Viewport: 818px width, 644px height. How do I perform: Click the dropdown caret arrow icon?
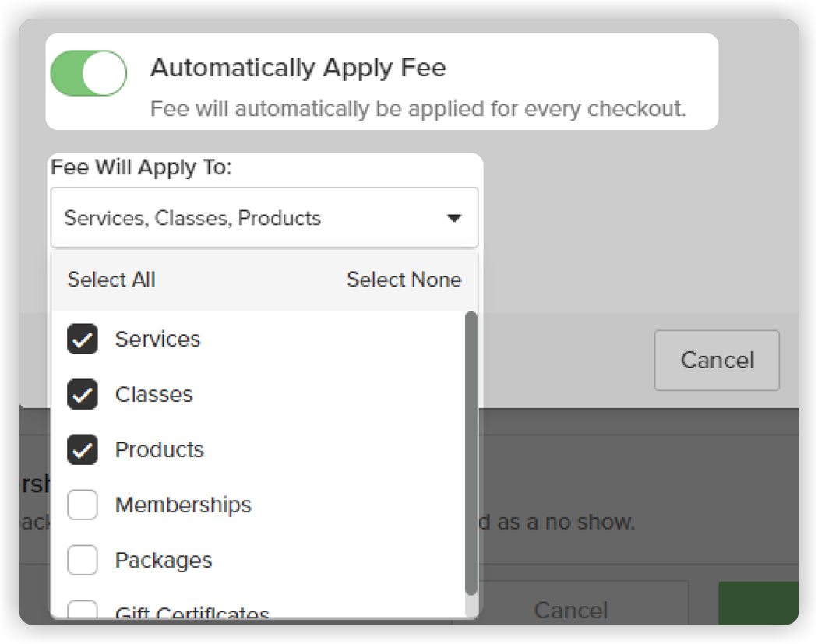(454, 218)
